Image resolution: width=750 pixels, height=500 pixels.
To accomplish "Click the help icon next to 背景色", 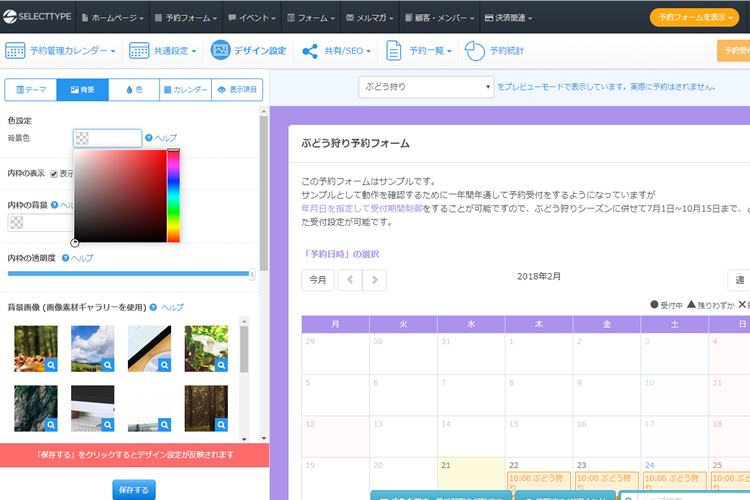I will tap(150, 139).
